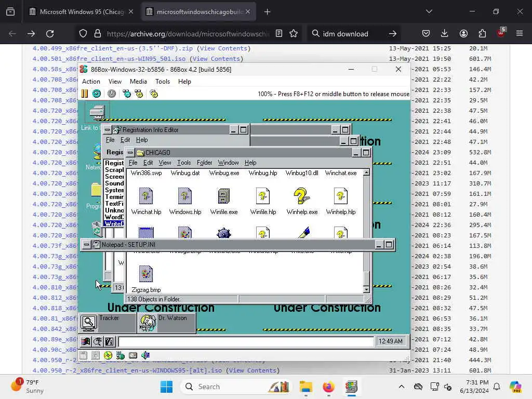Image resolution: width=532 pixels, height=399 pixels.
Task: Select the Winhelp.exe question mark icon
Action: (x=302, y=196)
